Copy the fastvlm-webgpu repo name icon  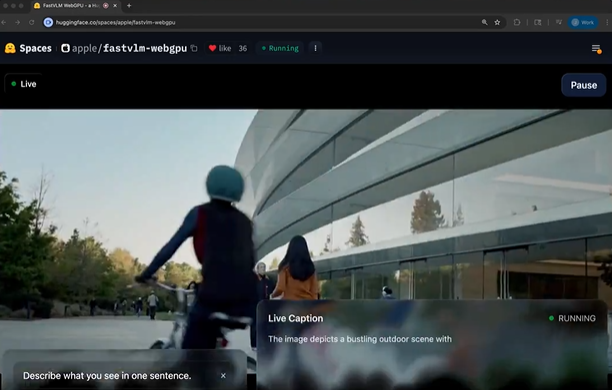point(194,48)
